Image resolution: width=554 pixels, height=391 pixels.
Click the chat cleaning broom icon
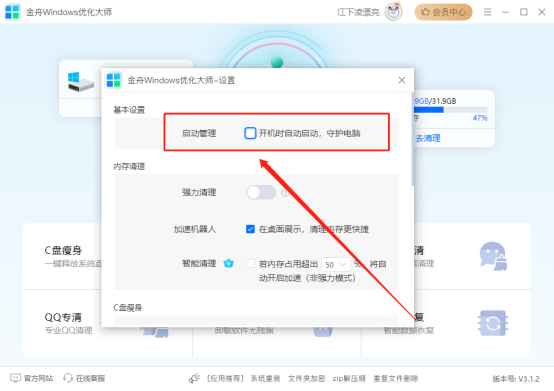[493, 256]
